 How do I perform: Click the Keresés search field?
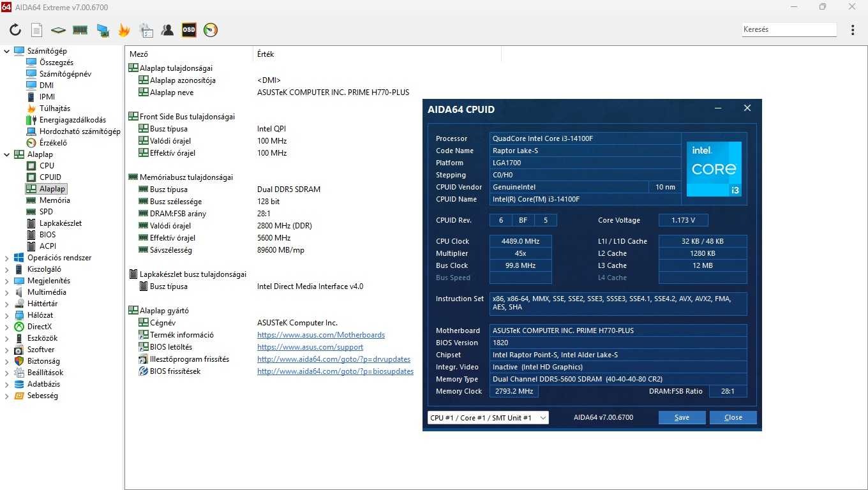[789, 29]
